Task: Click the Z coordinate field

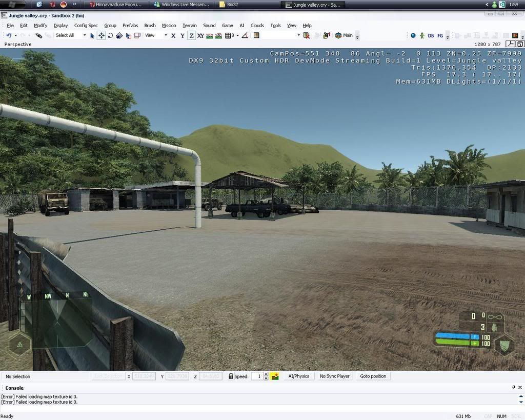Action: [x=211, y=376]
